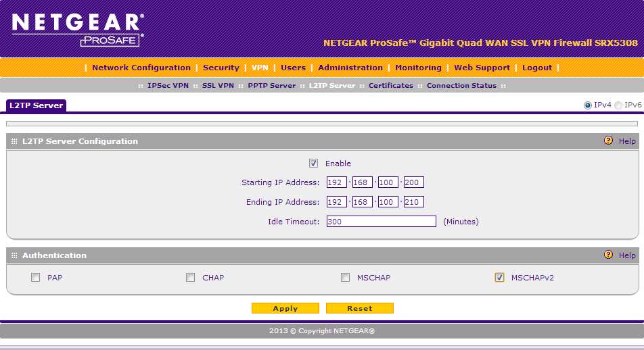This screenshot has height=350, width=644.
Task: Go to IPSec VPN submenu
Action: click(168, 86)
